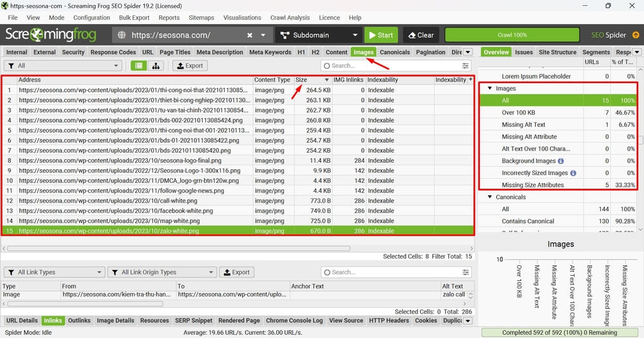Click the IMG Inlinks column header
This screenshot has width=644, height=338.
pyautogui.click(x=348, y=80)
